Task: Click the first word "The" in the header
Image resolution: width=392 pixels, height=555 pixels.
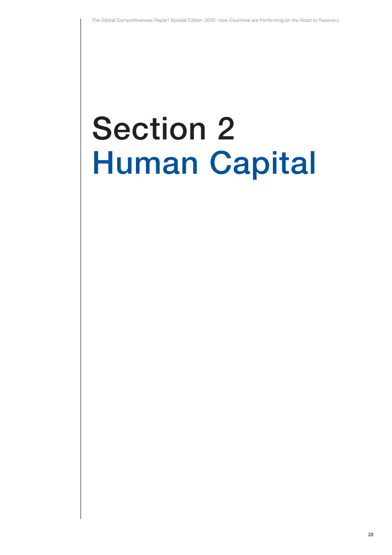Action: 95,20
